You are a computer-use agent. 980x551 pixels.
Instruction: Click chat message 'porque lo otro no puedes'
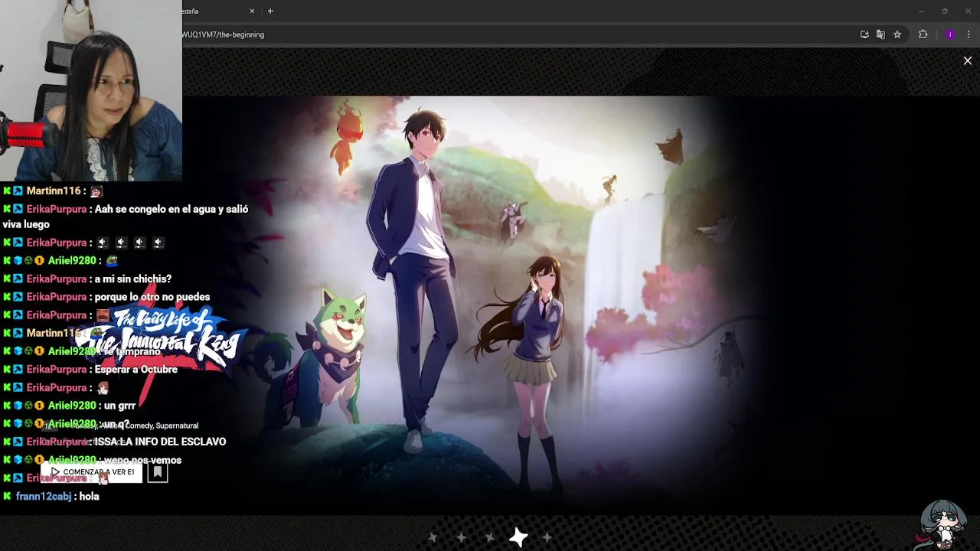(152, 297)
